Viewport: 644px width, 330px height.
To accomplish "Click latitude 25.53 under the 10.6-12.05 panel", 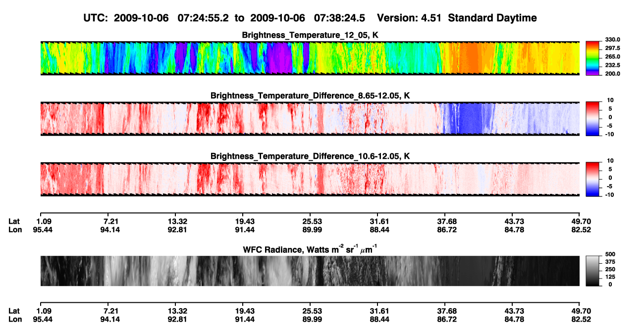I will tap(313, 221).
